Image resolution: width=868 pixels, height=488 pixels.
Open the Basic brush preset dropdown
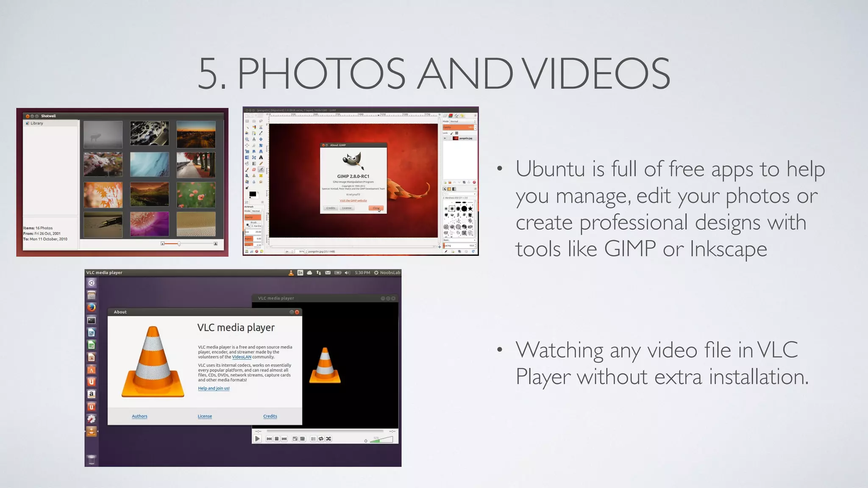(x=460, y=240)
